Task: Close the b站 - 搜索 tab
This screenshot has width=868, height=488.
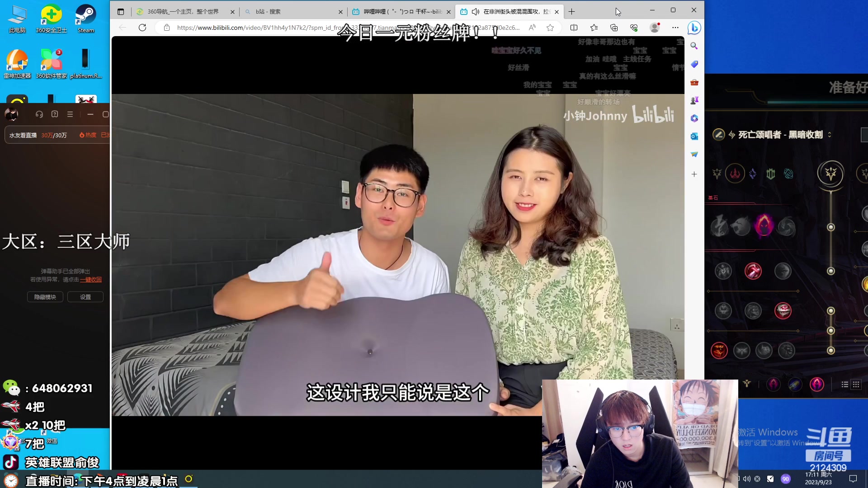Action: click(340, 12)
